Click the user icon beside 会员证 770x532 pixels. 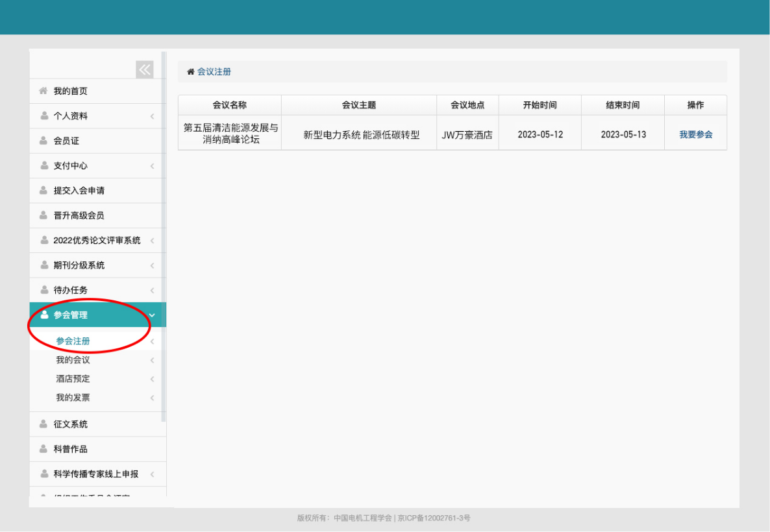[x=44, y=141]
